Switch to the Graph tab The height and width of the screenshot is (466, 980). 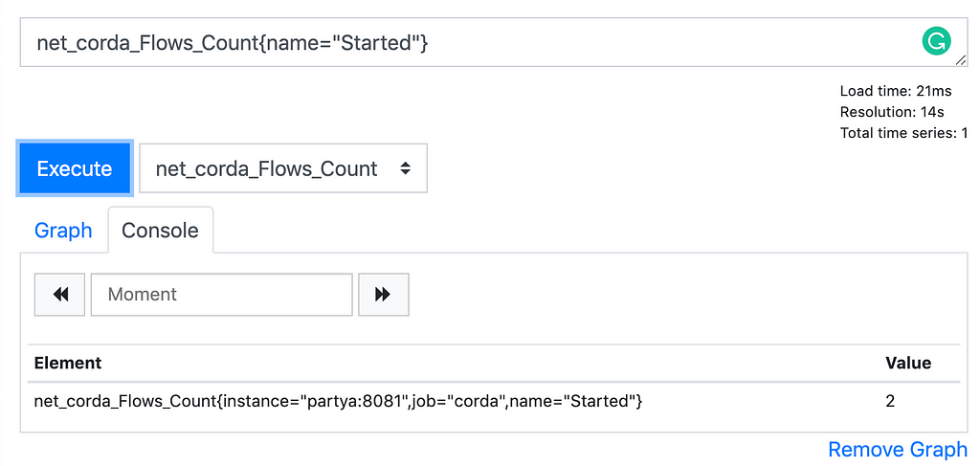pos(63,231)
